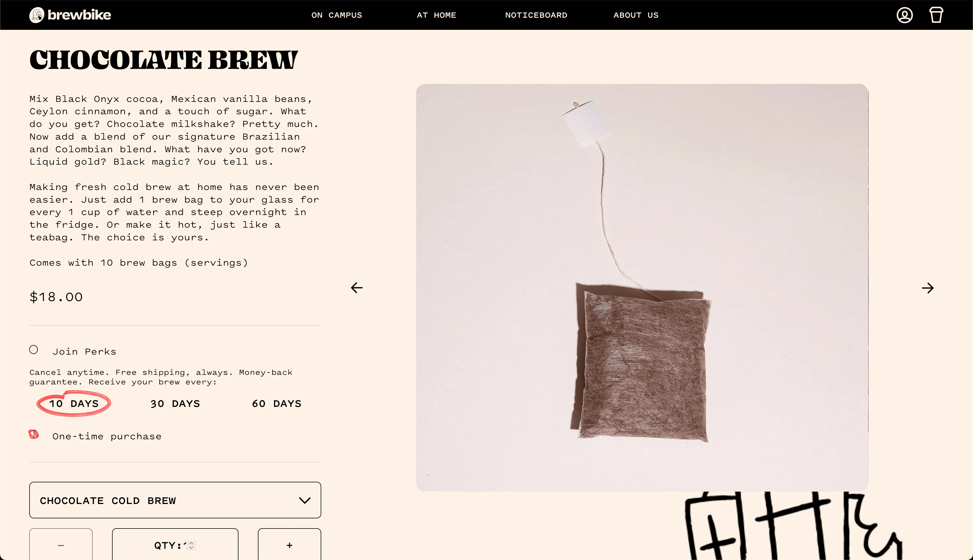The height and width of the screenshot is (560, 973).
Task: Open the shopping cart icon
Action: click(936, 15)
